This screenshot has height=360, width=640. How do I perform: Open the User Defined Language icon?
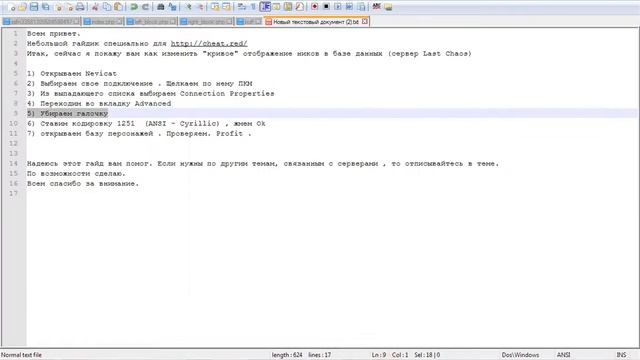pyautogui.click(x=276, y=7)
